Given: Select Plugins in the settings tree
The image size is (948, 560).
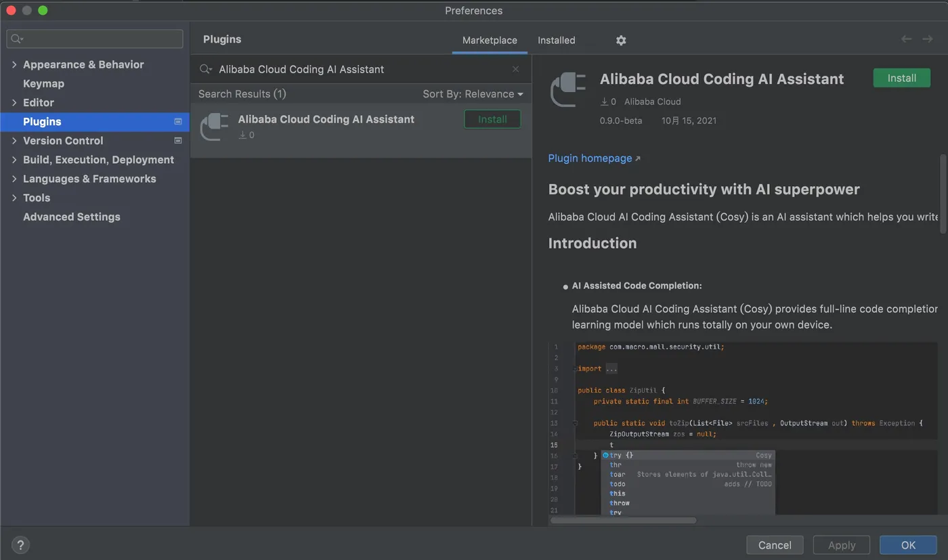Looking at the screenshot, I should (x=95, y=122).
